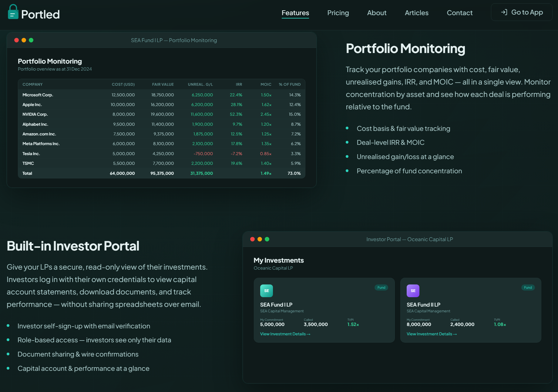Select the SEA Fund I LP card title
This screenshot has height=392, width=558.
pos(276,305)
